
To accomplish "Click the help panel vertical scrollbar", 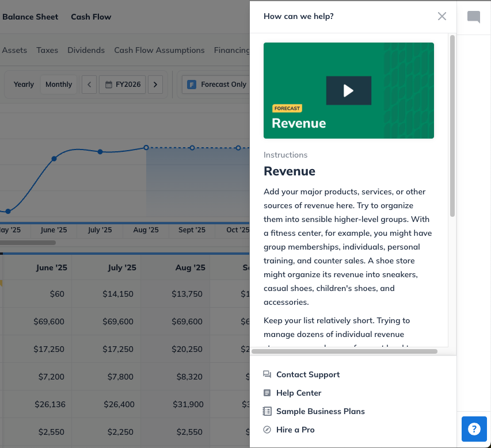I will point(452,126).
